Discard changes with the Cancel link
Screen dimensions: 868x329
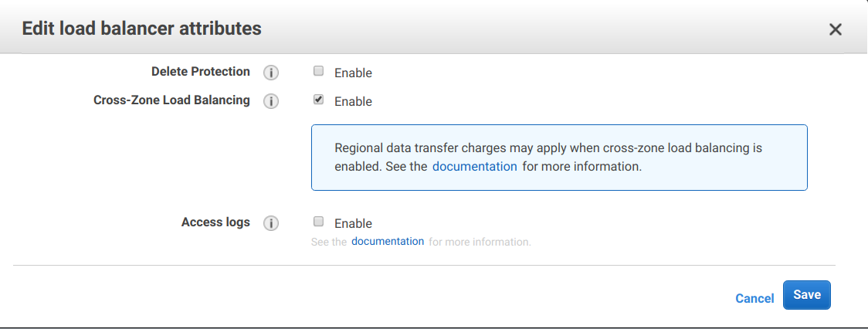coord(754,299)
